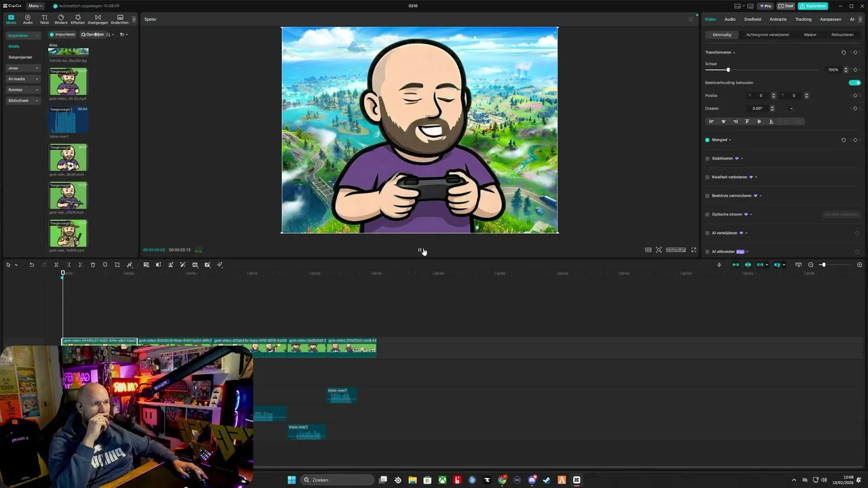Open the Audio library icon
This screenshot has height=488, width=868.
click(x=28, y=19)
